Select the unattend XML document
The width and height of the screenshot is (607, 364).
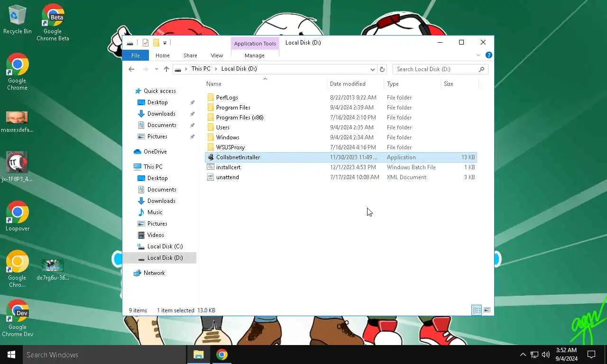coord(341,177)
